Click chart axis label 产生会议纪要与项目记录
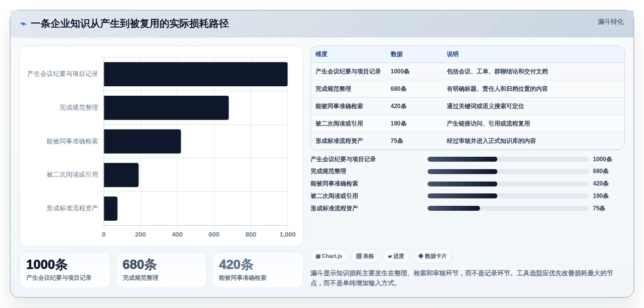This screenshot has width=644, height=308. pos(62,74)
